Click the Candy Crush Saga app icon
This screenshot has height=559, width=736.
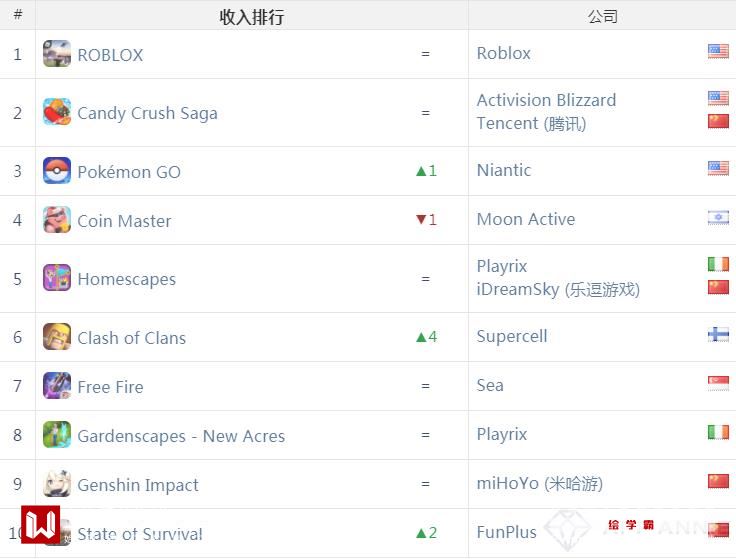[x=57, y=112]
